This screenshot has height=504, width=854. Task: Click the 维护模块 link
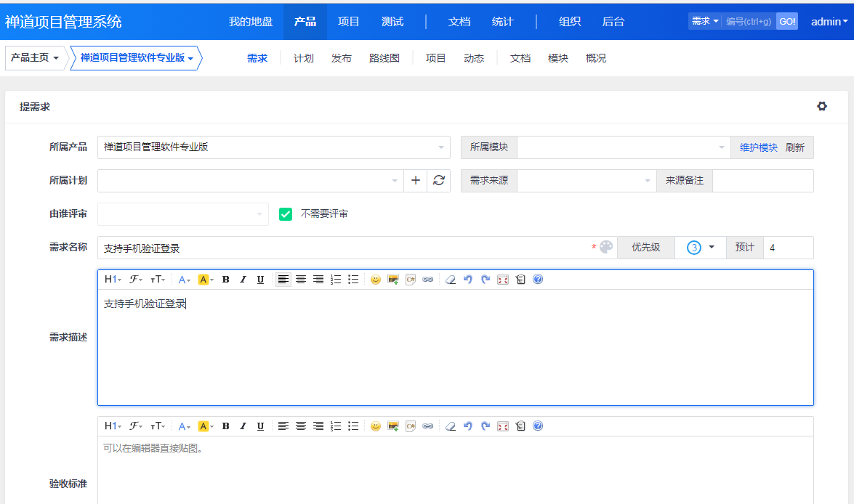click(x=759, y=147)
